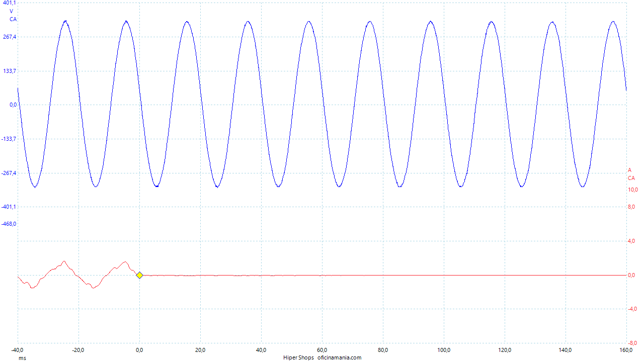
Task: Click the 40,0 time axis label
Action: click(261, 350)
